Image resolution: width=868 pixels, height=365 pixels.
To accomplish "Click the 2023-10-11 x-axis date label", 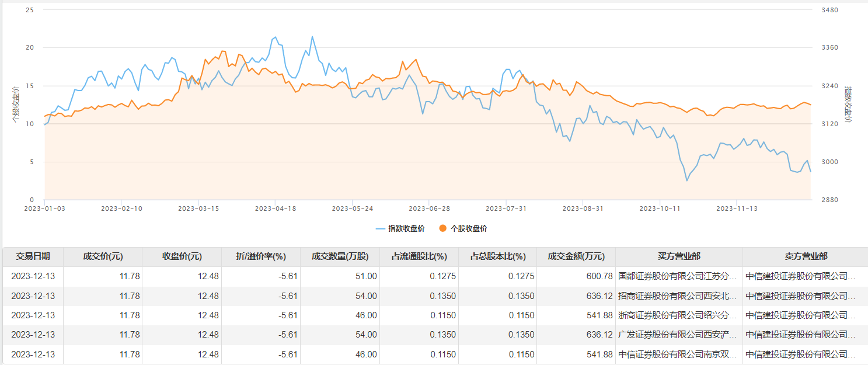I will click(x=660, y=208).
